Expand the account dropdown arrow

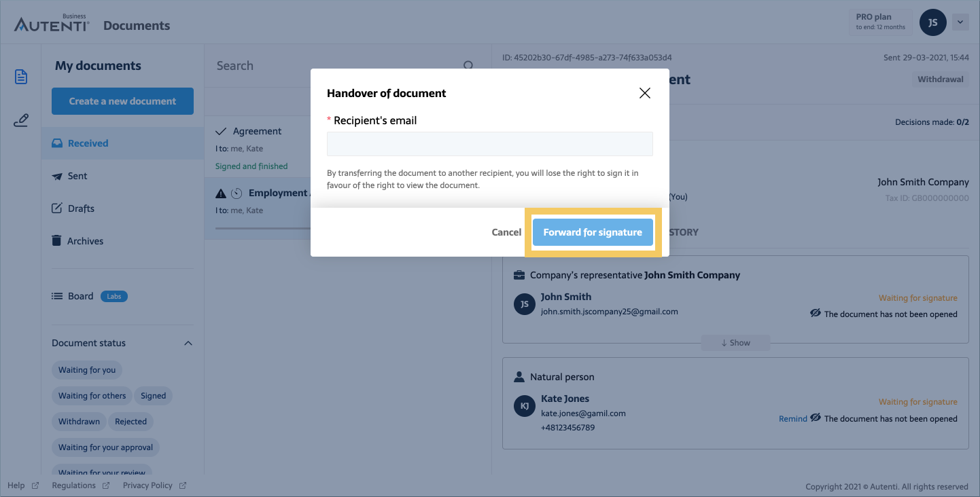click(960, 22)
